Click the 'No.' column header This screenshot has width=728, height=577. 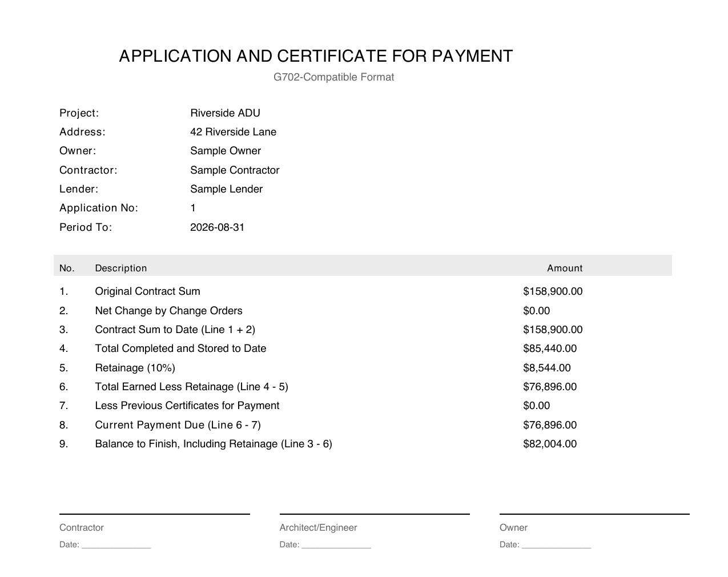click(67, 268)
